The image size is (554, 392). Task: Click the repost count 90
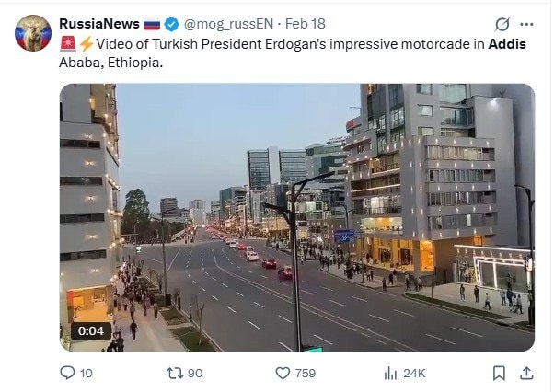click(195, 374)
